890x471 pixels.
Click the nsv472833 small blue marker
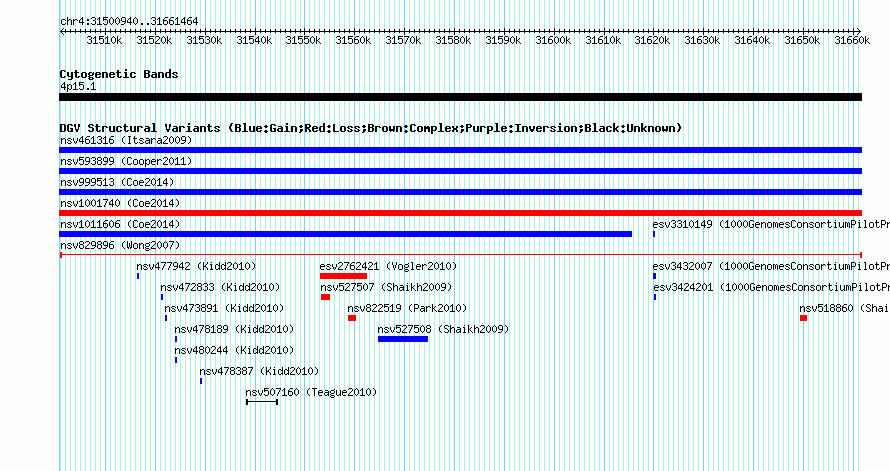point(162,297)
